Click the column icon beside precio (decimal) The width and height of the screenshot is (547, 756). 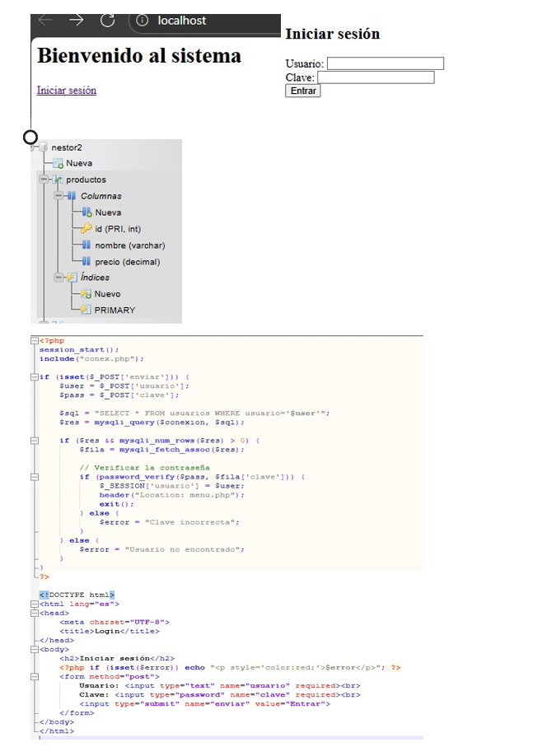86,262
